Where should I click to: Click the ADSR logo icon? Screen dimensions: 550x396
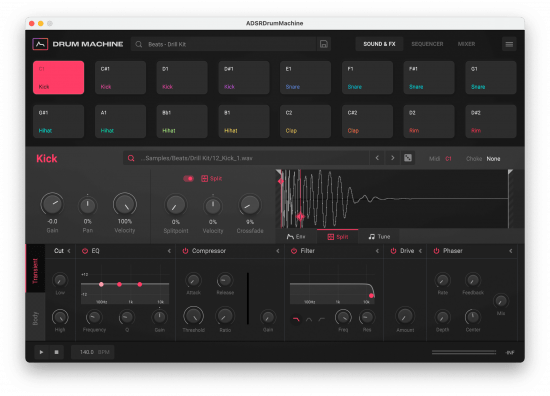pos(40,44)
